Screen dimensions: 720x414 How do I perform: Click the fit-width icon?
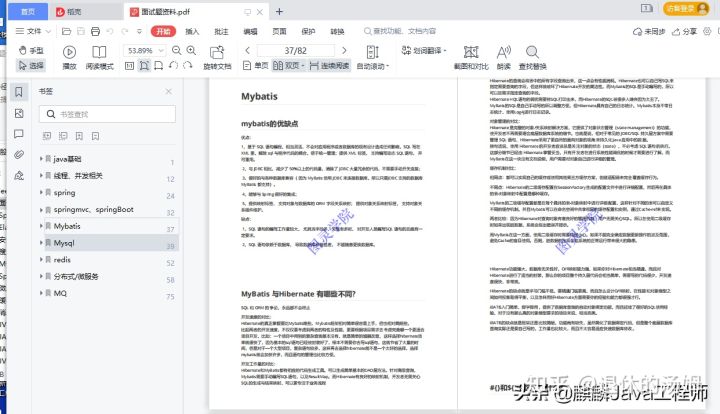click(159, 66)
